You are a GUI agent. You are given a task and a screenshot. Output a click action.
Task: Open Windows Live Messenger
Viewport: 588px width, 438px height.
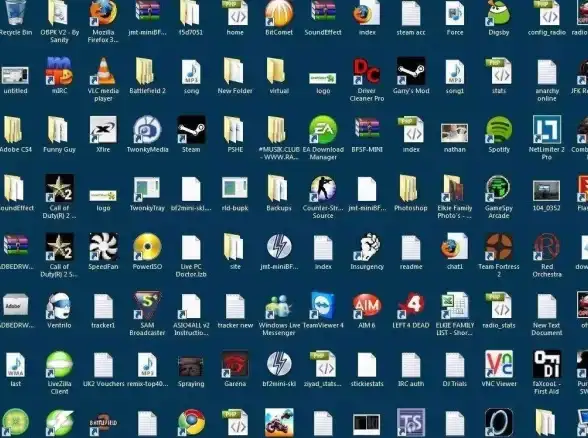click(x=279, y=306)
